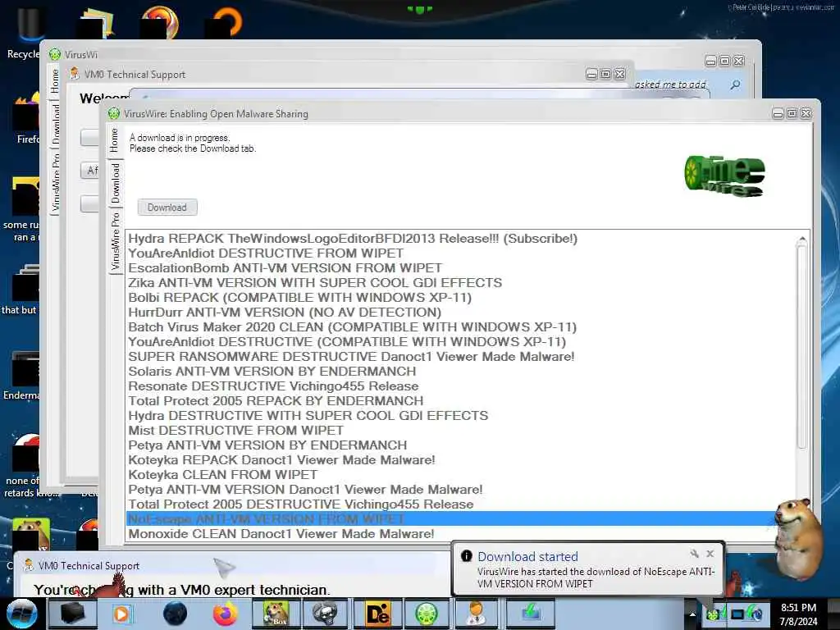Image resolution: width=840 pixels, height=630 pixels.
Task: Open the Windows Start orb
Action: click(21, 614)
